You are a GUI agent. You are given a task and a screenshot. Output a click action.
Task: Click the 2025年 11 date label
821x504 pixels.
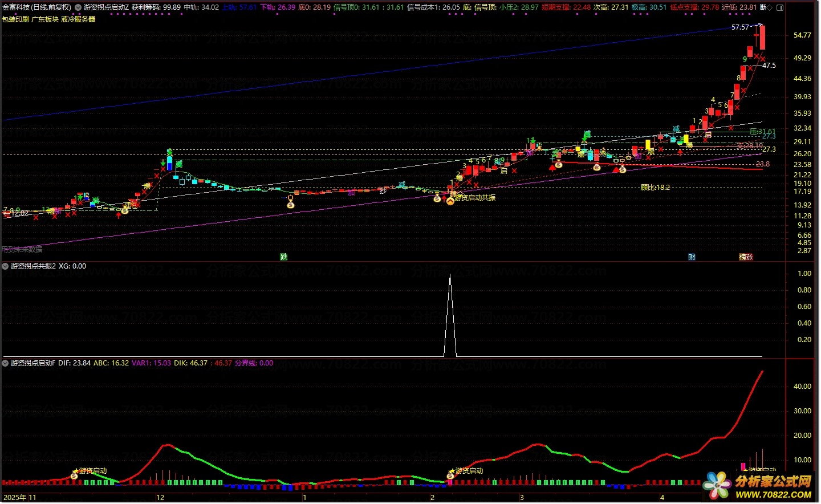pyautogui.click(x=19, y=498)
